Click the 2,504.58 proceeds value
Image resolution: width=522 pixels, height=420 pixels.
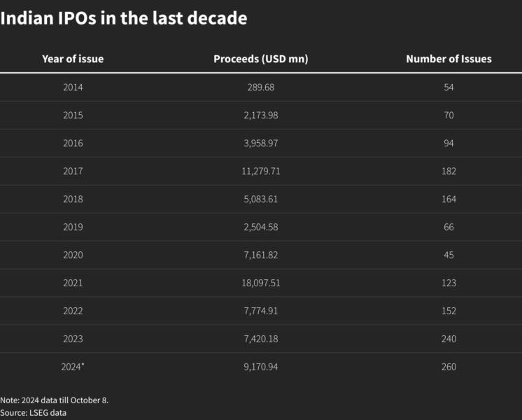pyautogui.click(x=260, y=227)
